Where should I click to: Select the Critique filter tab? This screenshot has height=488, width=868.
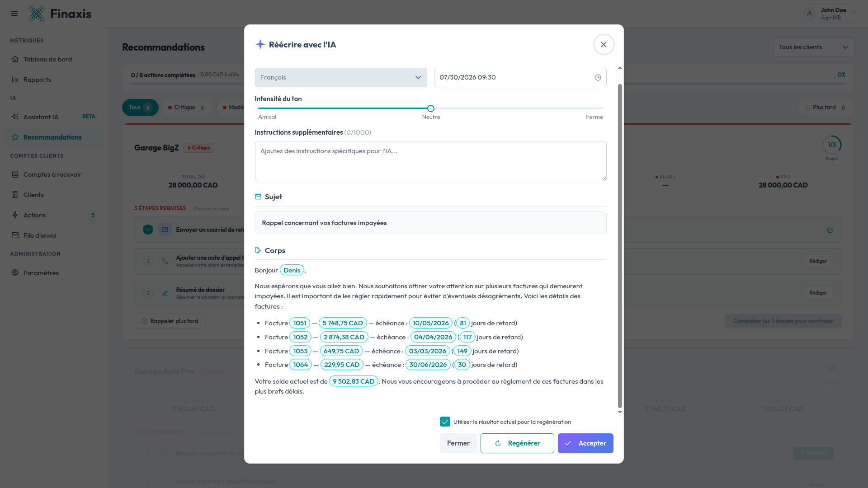[x=188, y=108]
